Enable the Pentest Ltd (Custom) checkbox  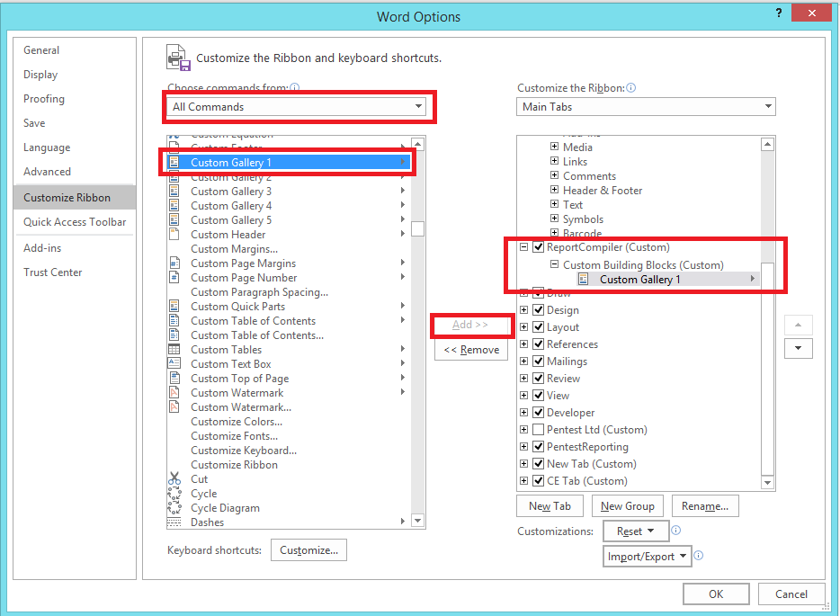pos(538,430)
